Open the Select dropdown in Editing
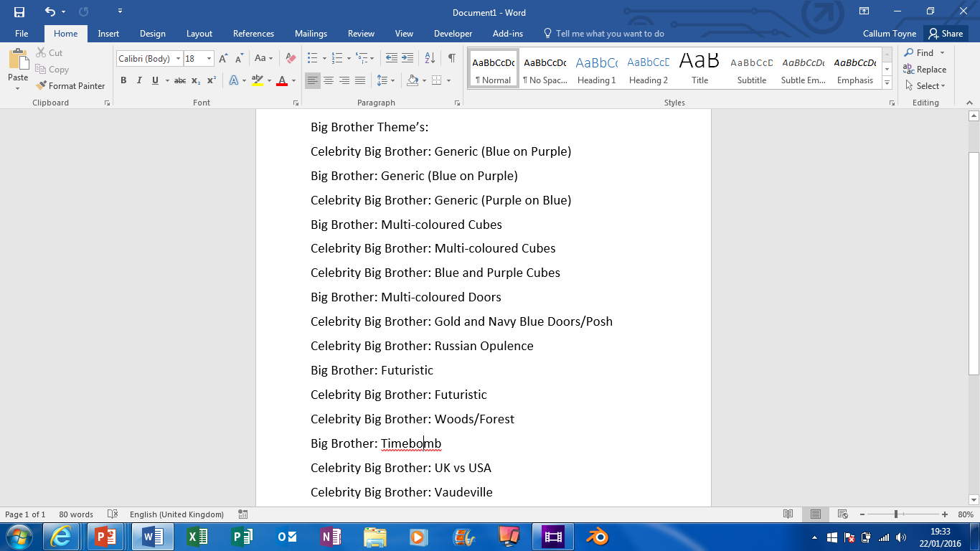 click(x=925, y=86)
